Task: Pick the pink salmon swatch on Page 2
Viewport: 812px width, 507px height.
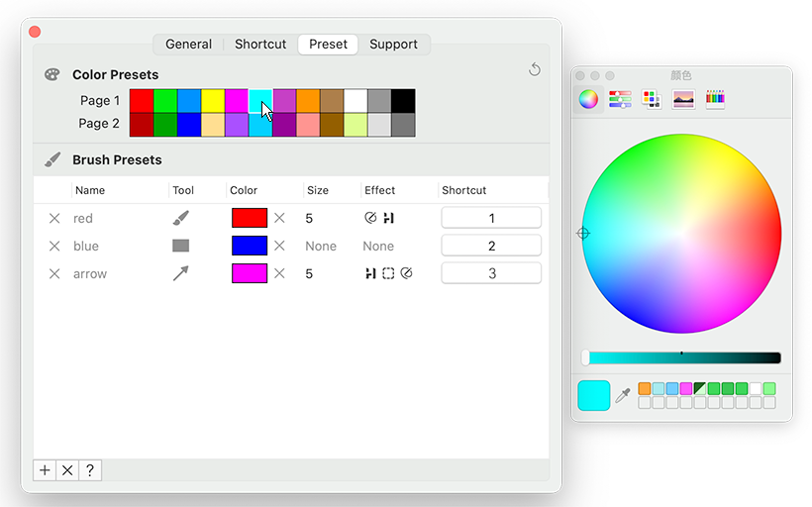Action: coord(308,125)
